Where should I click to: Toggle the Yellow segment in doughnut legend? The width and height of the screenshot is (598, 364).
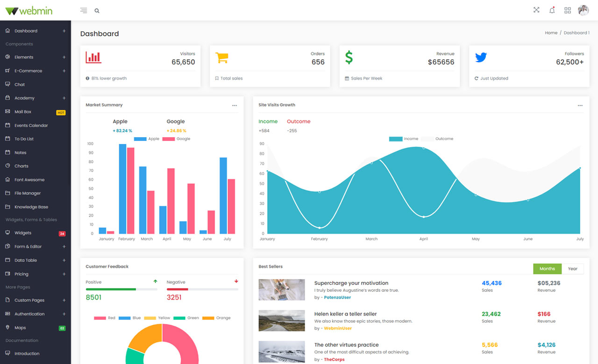(157, 318)
